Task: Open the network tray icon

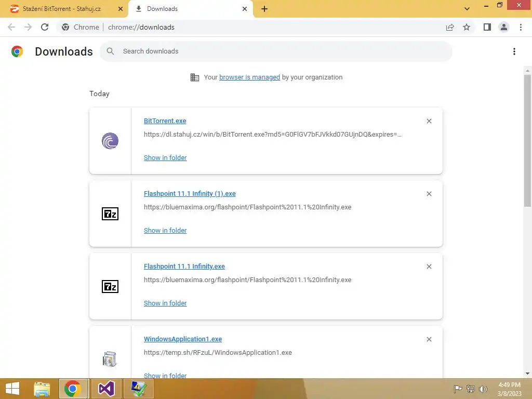Action: pyautogui.click(x=471, y=389)
